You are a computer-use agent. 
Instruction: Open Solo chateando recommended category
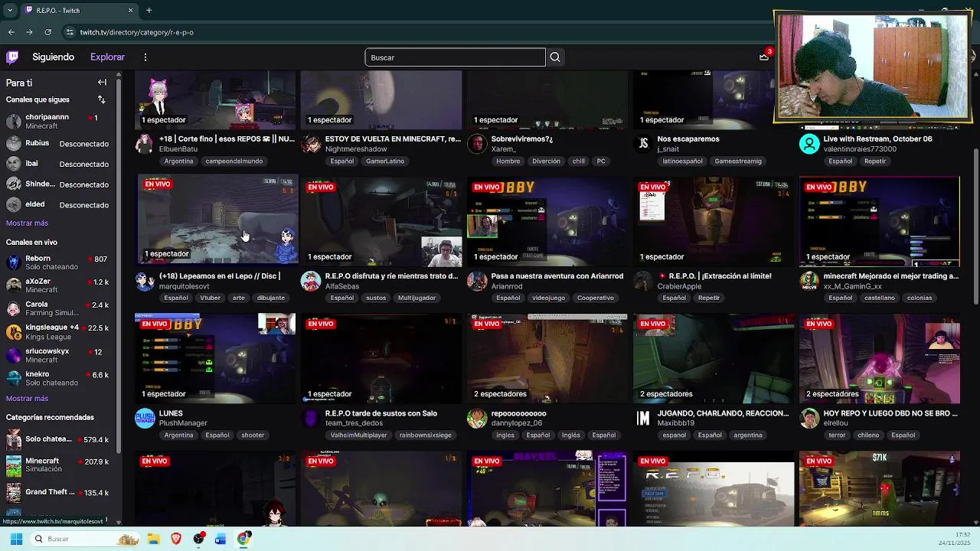(x=57, y=439)
